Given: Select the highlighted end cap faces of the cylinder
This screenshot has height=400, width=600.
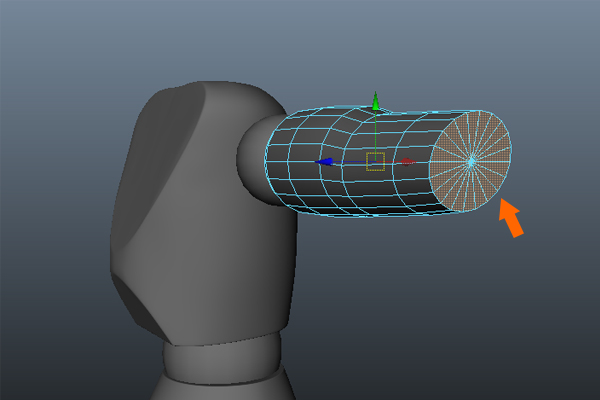Looking at the screenshot, I should pyautogui.click(x=471, y=161).
